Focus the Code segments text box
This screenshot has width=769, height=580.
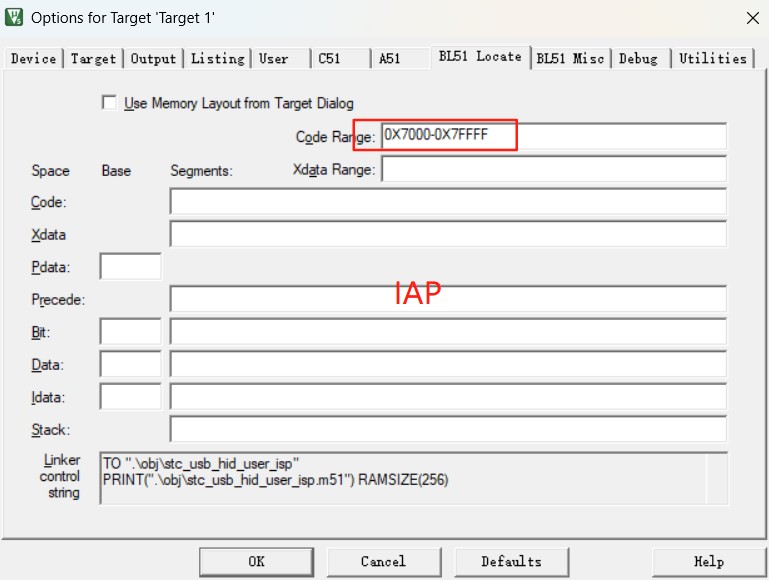coord(448,202)
